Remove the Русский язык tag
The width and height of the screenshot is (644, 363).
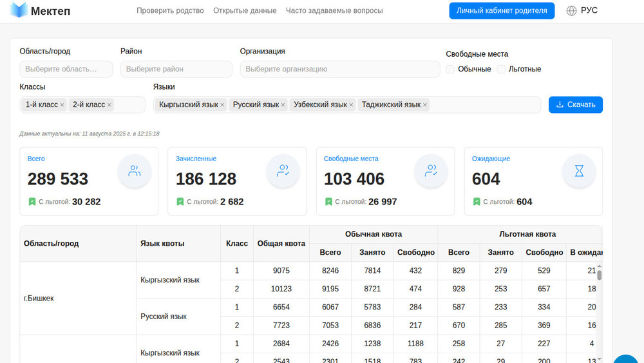tap(283, 104)
